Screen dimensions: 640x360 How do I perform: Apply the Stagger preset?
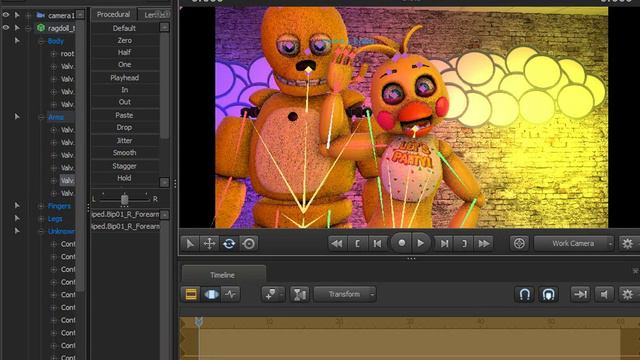coord(124,166)
